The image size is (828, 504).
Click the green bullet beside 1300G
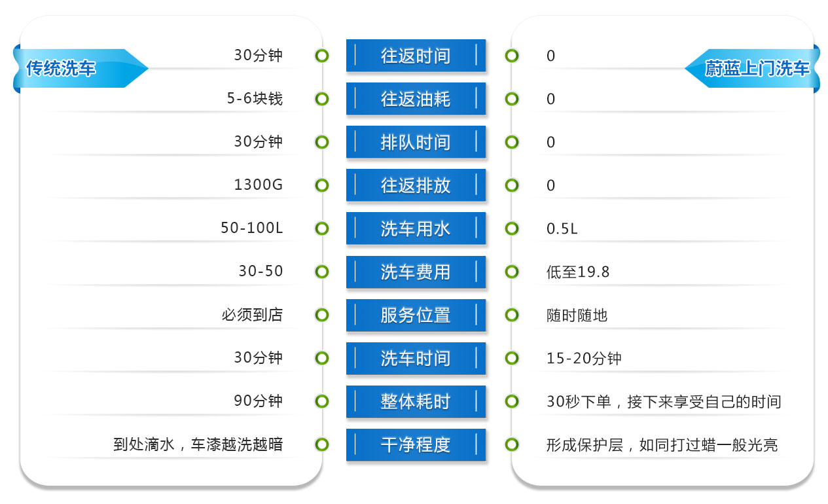pos(321,185)
